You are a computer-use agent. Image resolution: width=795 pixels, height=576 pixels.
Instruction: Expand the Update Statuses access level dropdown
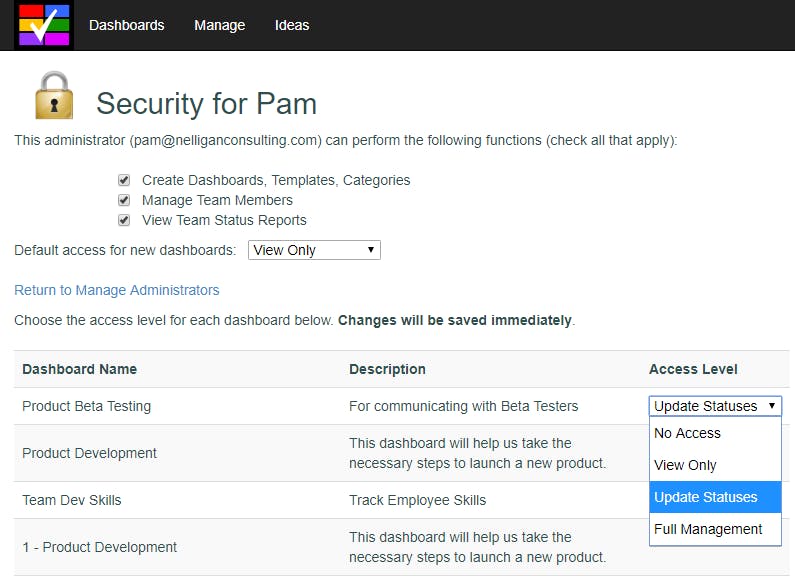[715, 406]
